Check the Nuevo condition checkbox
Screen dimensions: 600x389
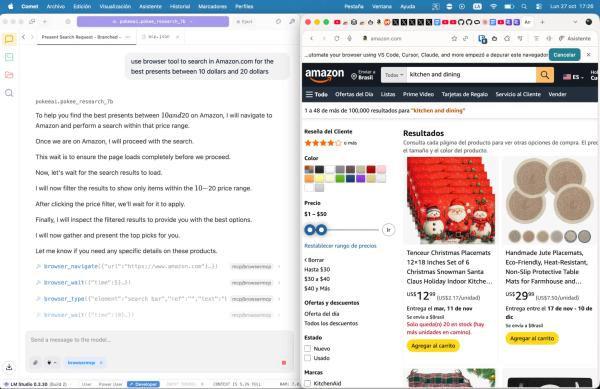coord(307,348)
